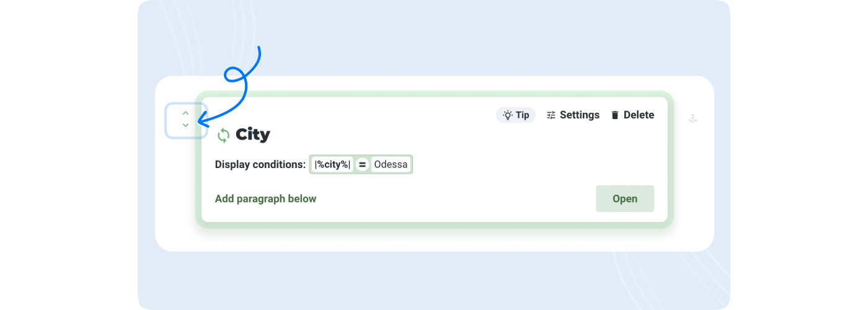Click the Odessa condition value
Viewport: 868px width, 310px height.
[391, 164]
